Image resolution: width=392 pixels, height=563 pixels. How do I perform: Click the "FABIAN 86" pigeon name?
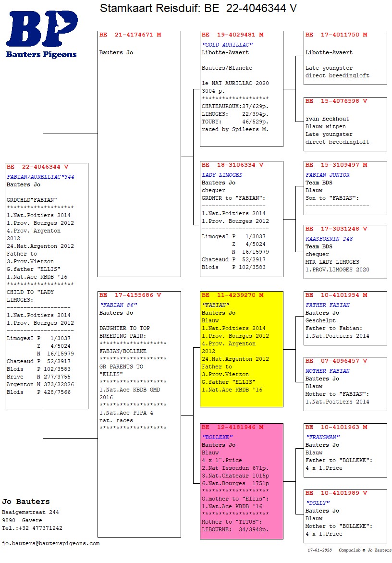tap(118, 305)
